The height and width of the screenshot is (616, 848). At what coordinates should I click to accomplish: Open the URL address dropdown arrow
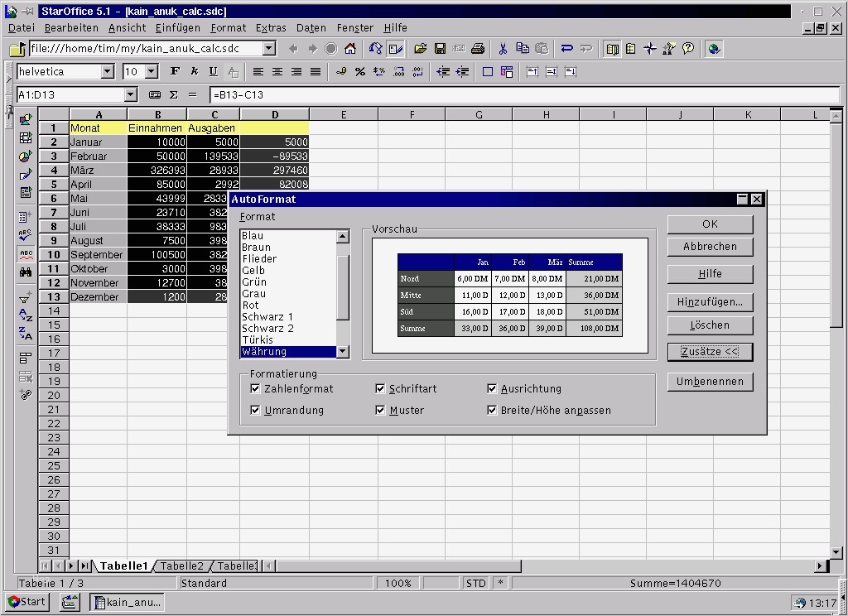point(269,49)
